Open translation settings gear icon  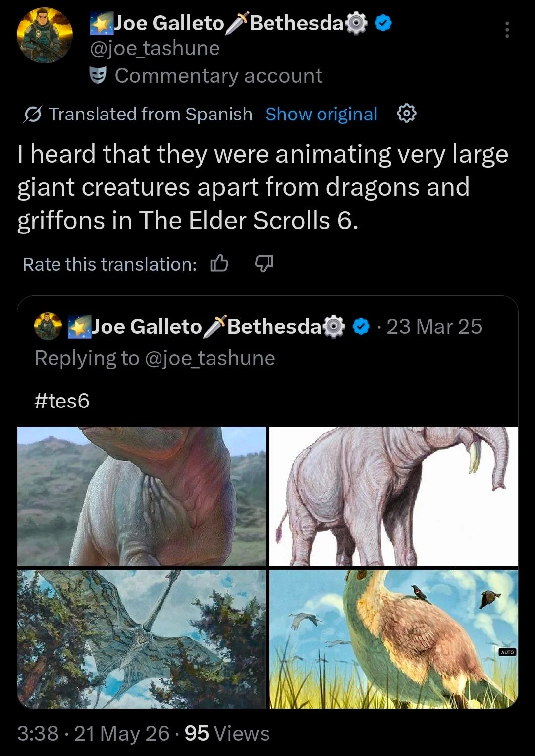click(x=407, y=114)
